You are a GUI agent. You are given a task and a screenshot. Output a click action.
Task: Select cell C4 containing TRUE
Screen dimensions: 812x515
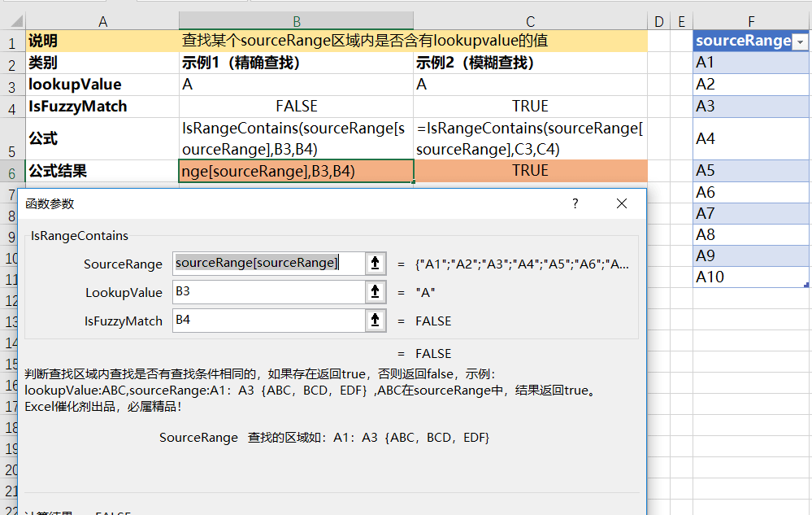[530, 107]
